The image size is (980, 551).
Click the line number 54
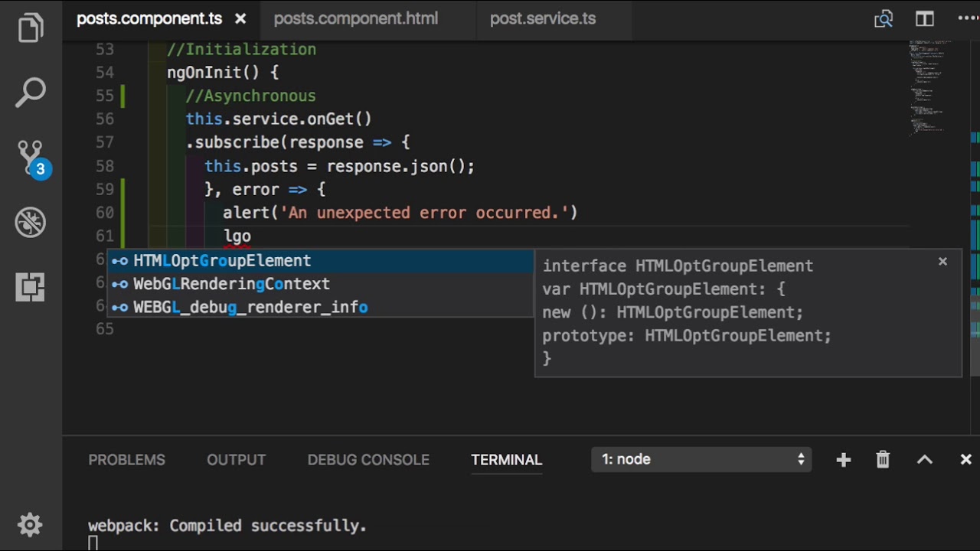105,73
